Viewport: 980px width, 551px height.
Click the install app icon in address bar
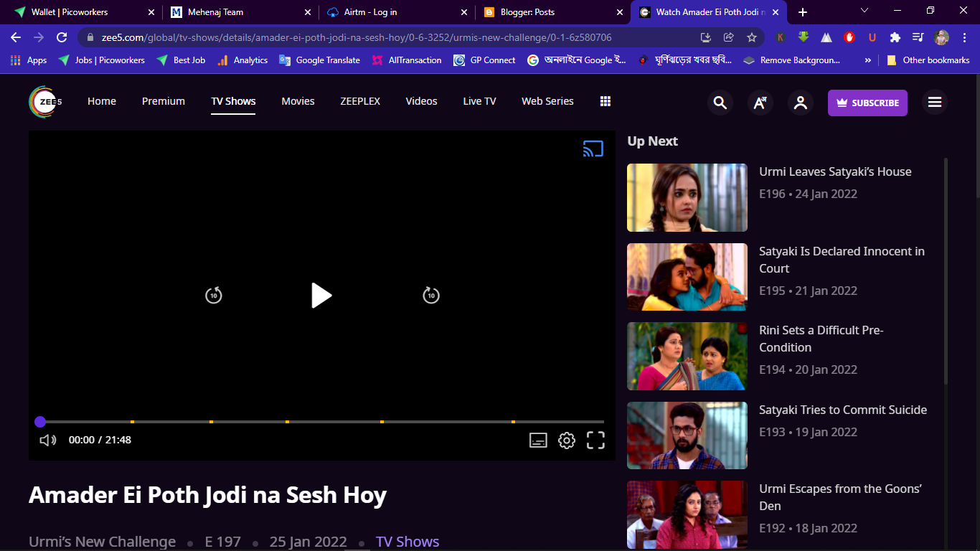(x=706, y=37)
